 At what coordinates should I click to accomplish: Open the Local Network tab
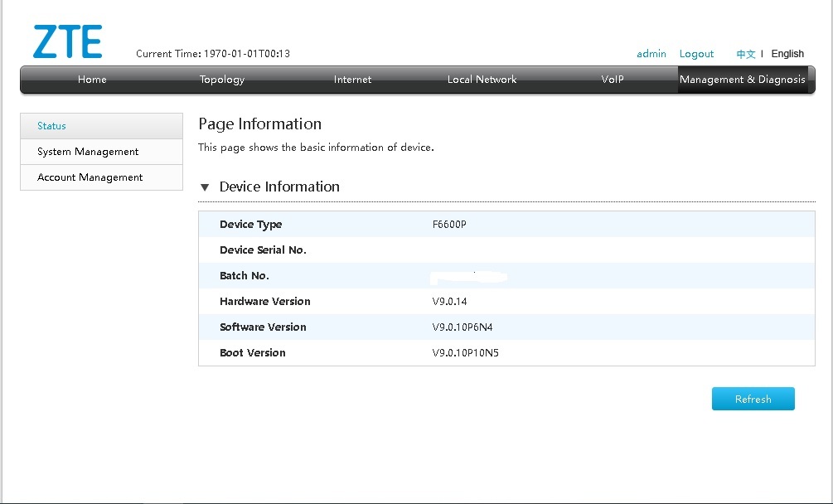(482, 80)
